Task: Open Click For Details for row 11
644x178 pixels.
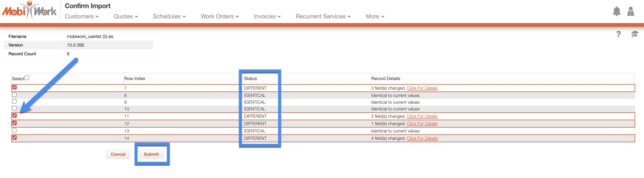Action: click(422, 116)
